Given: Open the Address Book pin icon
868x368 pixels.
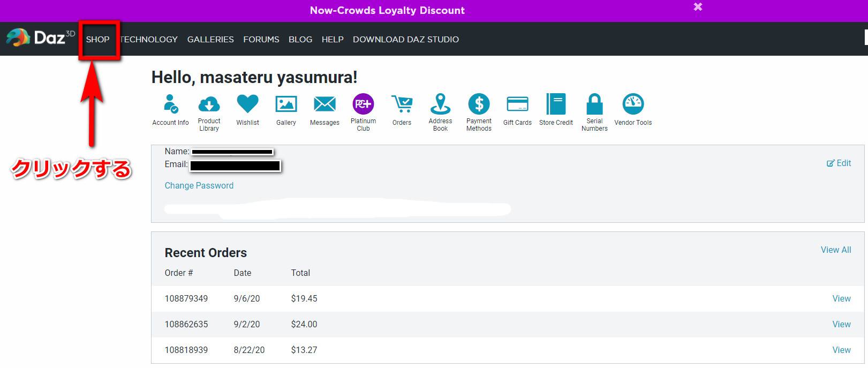Looking at the screenshot, I should [440, 104].
